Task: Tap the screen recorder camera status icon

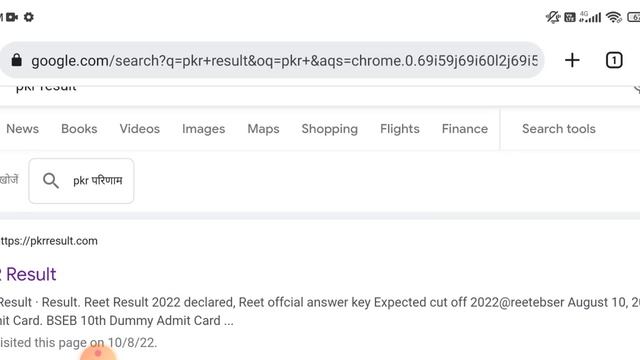Action: [12, 17]
